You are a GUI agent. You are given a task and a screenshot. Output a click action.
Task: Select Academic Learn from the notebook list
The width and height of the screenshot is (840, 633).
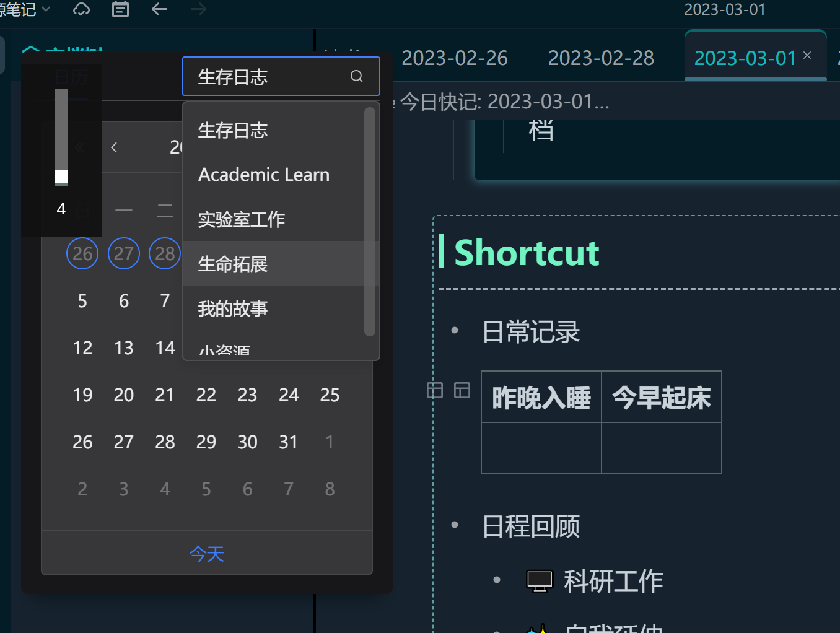(263, 174)
